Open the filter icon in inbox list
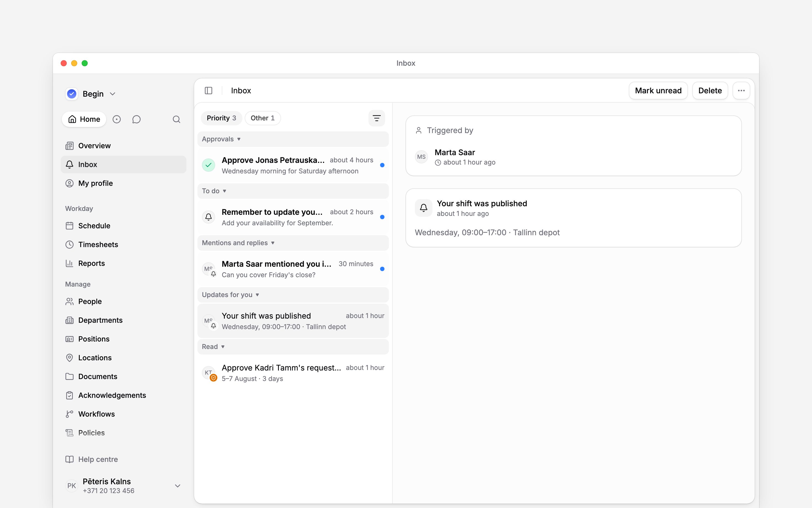Image resolution: width=812 pixels, height=508 pixels. pos(376,118)
